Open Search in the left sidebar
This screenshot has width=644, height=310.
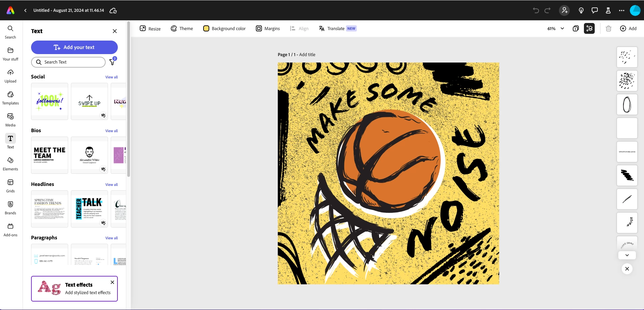[x=10, y=32]
